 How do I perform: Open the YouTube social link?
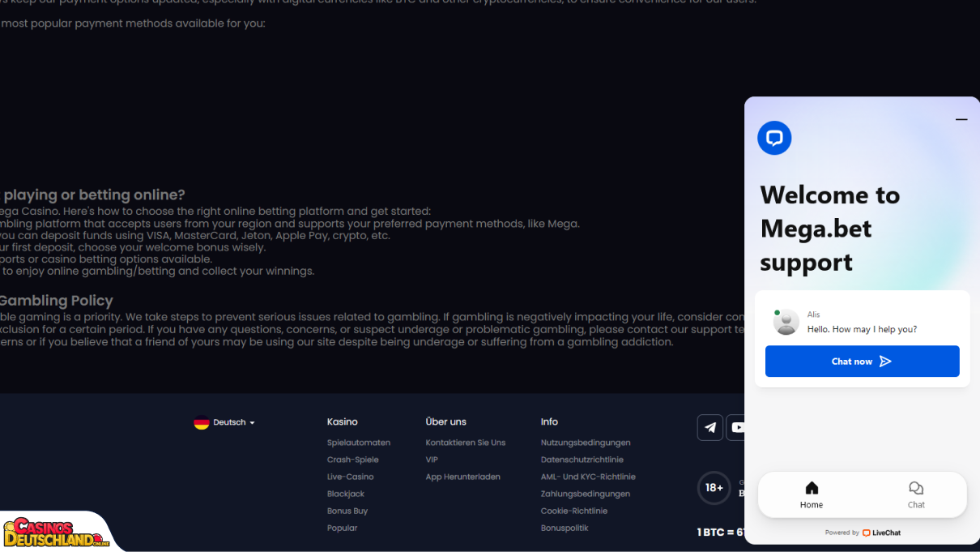click(x=736, y=427)
